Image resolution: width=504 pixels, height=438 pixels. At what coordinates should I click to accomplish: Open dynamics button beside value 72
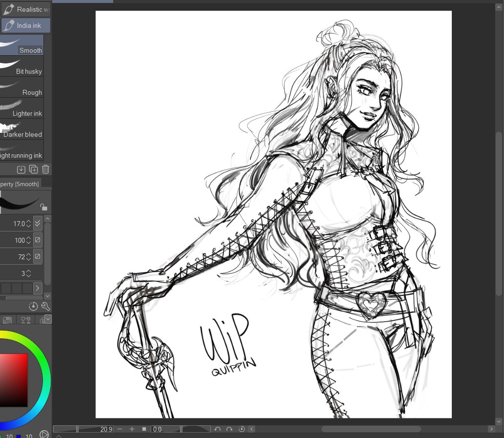38,256
